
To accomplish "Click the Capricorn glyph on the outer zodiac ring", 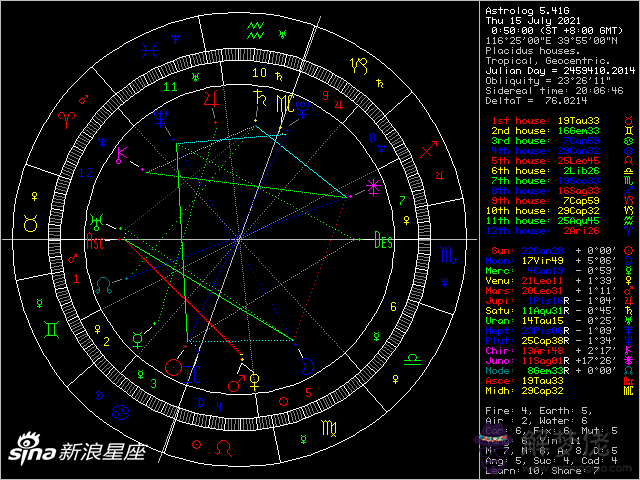I will [x=356, y=65].
